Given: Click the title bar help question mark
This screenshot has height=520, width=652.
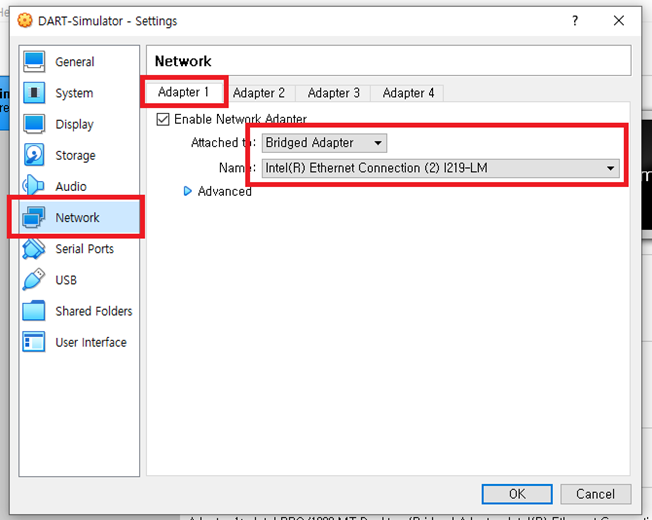Looking at the screenshot, I should tap(574, 21).
